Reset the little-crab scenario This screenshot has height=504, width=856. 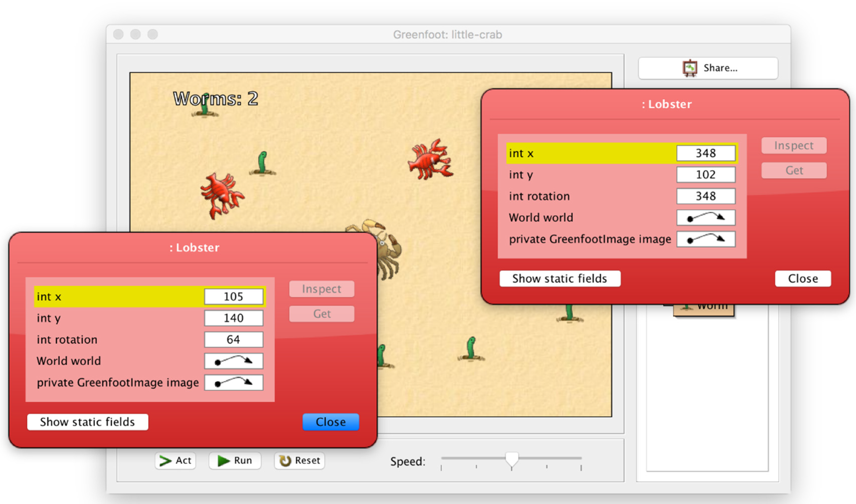click(x=299, y=460)
